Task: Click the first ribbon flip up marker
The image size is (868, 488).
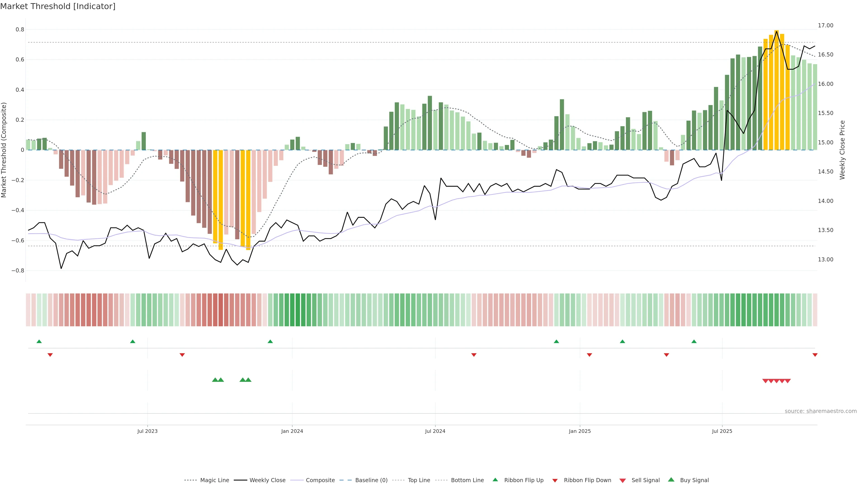Action: click(x=39, y=342)
